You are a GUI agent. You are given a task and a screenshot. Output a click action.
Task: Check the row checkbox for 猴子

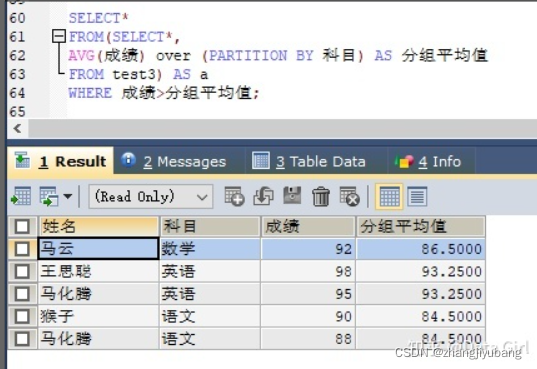(x=22, y=316)
